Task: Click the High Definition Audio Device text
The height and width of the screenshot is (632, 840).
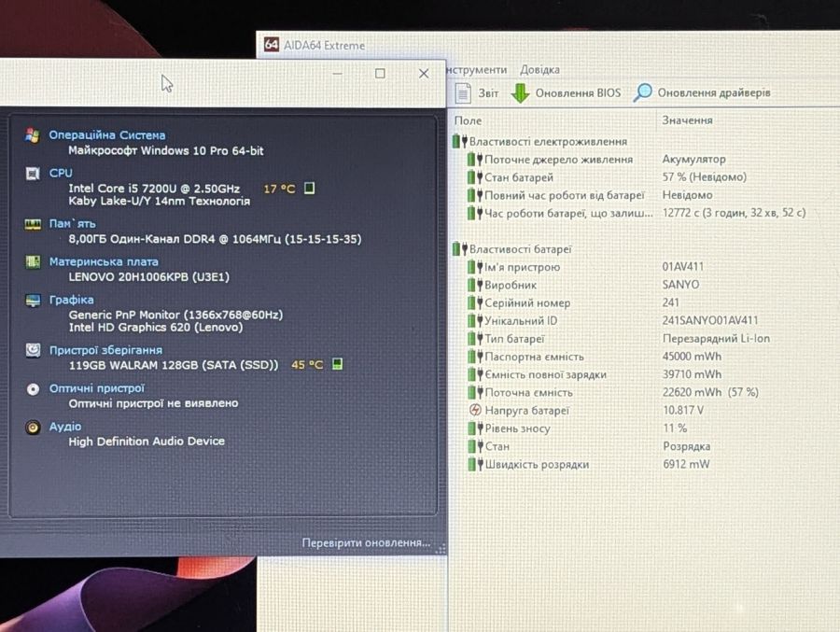Action: pyautogui.click(x=147, y=442)
